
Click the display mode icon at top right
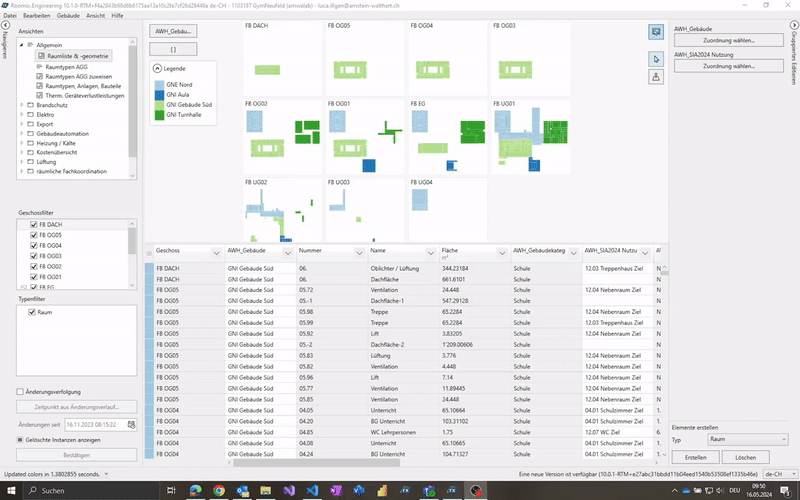click(656, 32)
